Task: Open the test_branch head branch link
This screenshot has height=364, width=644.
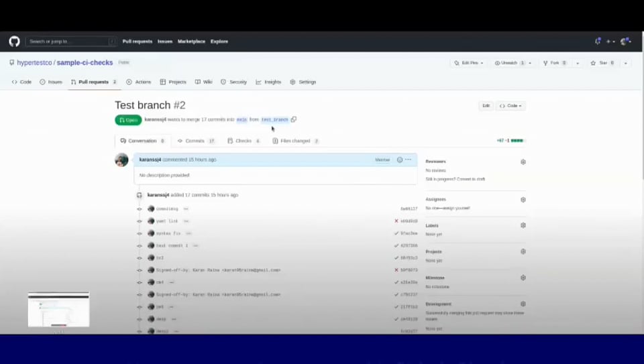Action: [275, 120]
